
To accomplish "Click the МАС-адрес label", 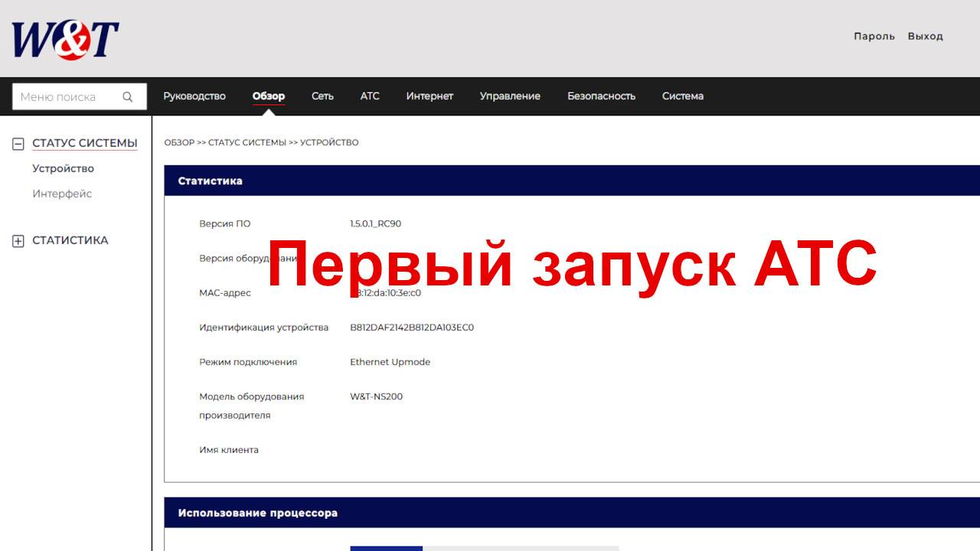I will click(224, 293).
